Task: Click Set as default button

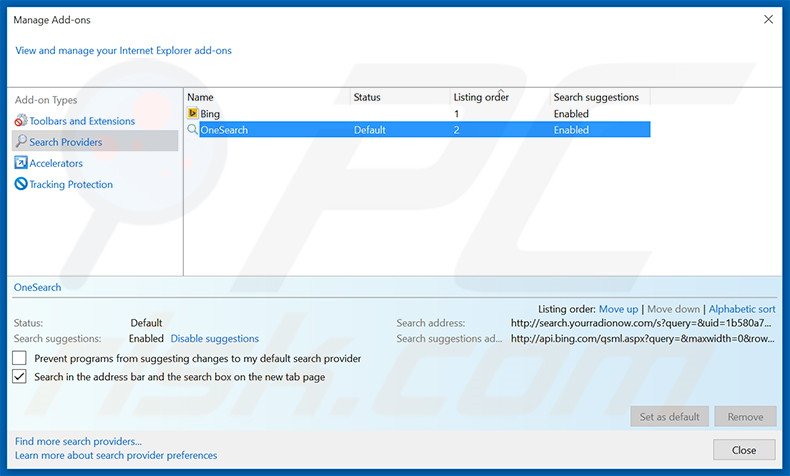Action: pos(670,417)
